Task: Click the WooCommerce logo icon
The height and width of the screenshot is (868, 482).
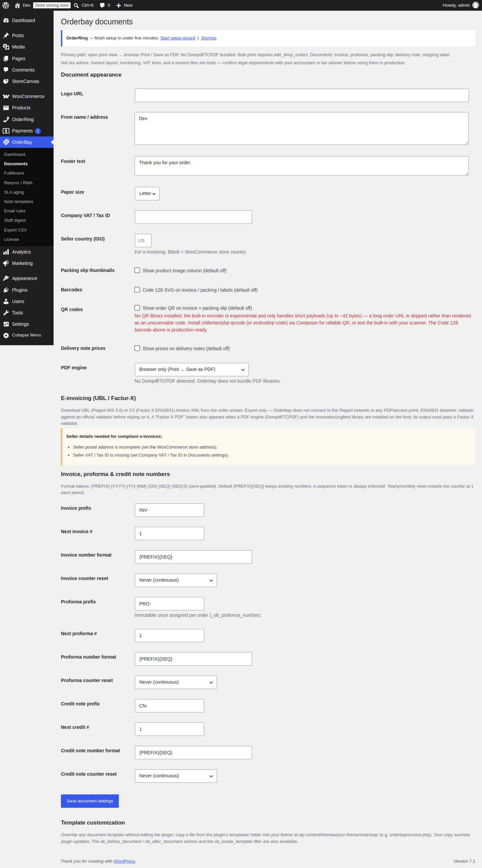Action: coord(6,97)
